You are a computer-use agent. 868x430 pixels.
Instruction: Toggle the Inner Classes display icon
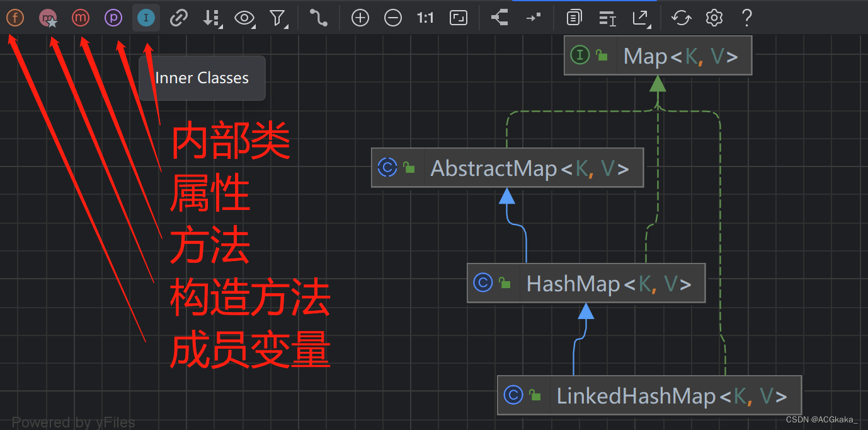[146, 18]
